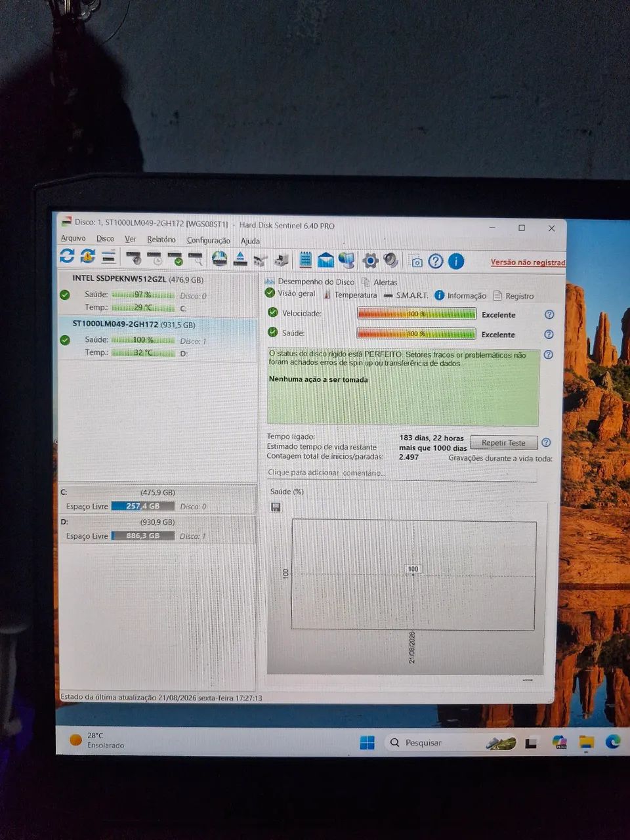Click the blue refresh arrows toolbar icon
Screen dimensions: 630x840
tap(67, 256)
